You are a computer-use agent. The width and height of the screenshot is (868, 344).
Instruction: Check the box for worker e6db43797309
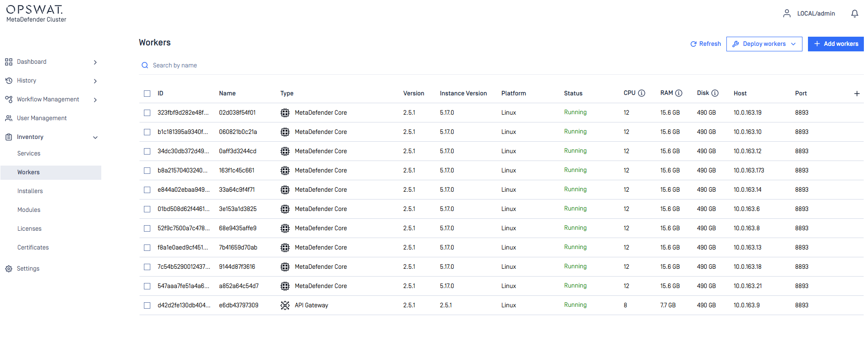click(x=147, y=305)
